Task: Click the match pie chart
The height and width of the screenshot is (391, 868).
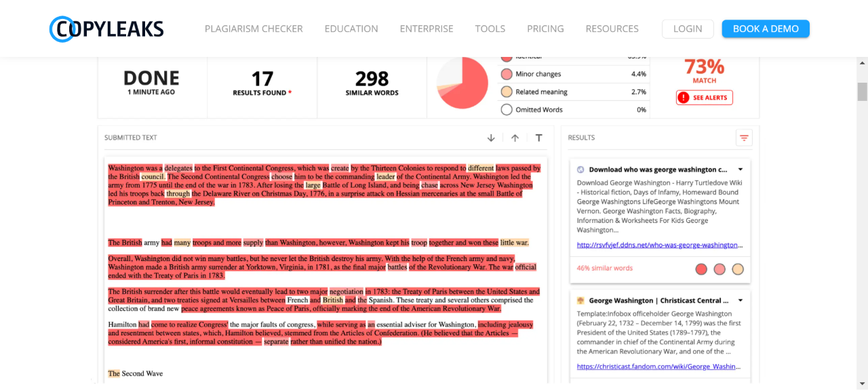Action: 462,82
